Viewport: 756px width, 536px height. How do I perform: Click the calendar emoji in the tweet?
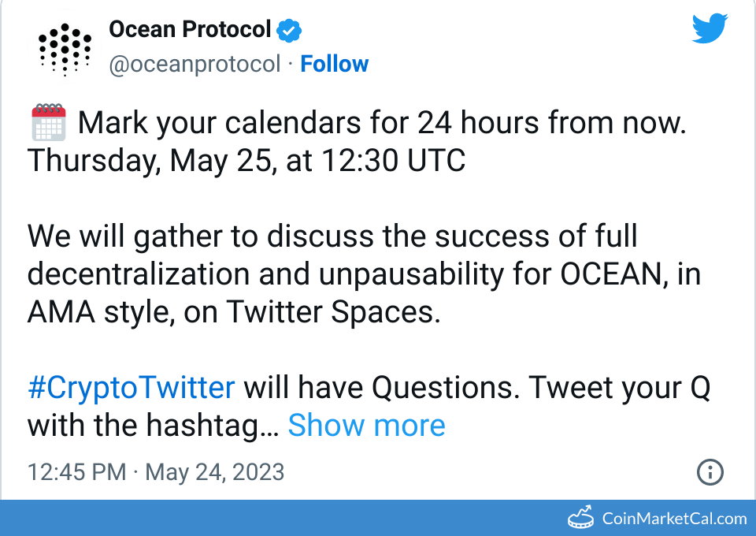click(x=48, y=123)
